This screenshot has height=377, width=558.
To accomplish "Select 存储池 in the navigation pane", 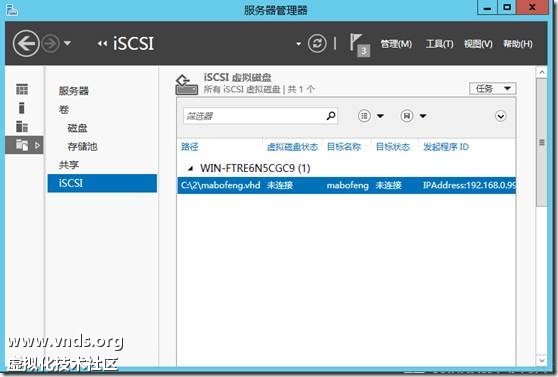I will click(x=82, y=146).
